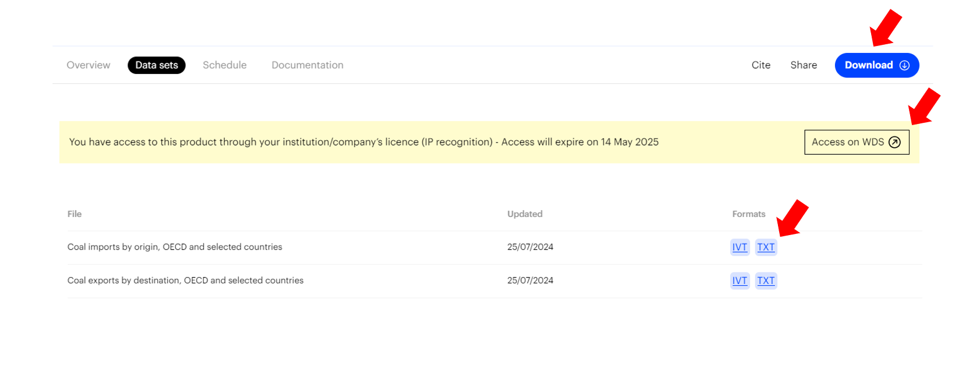980x366 pixels.
Task: Click the Share link
Action: click(804, 65)
